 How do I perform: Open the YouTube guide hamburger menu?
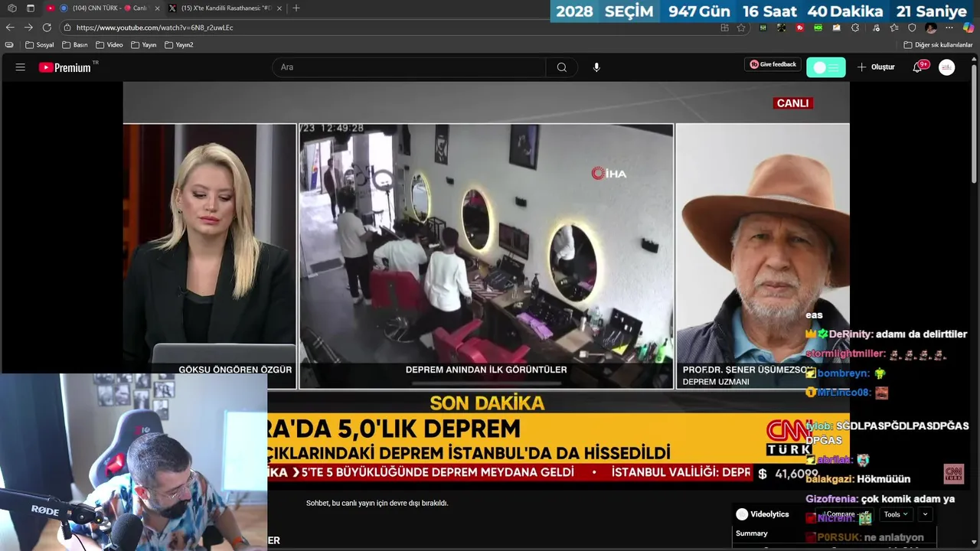(20, 67)
